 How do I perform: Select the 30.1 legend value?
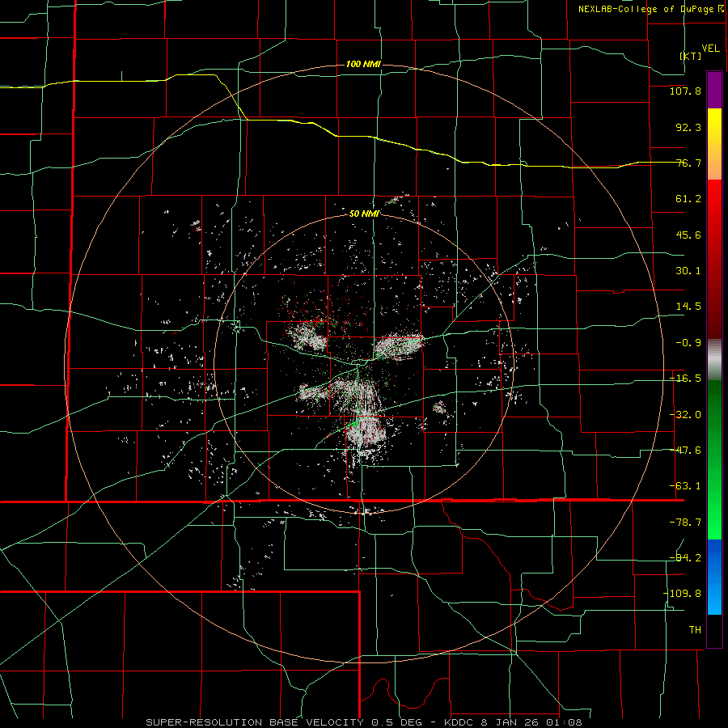(688, 271)
